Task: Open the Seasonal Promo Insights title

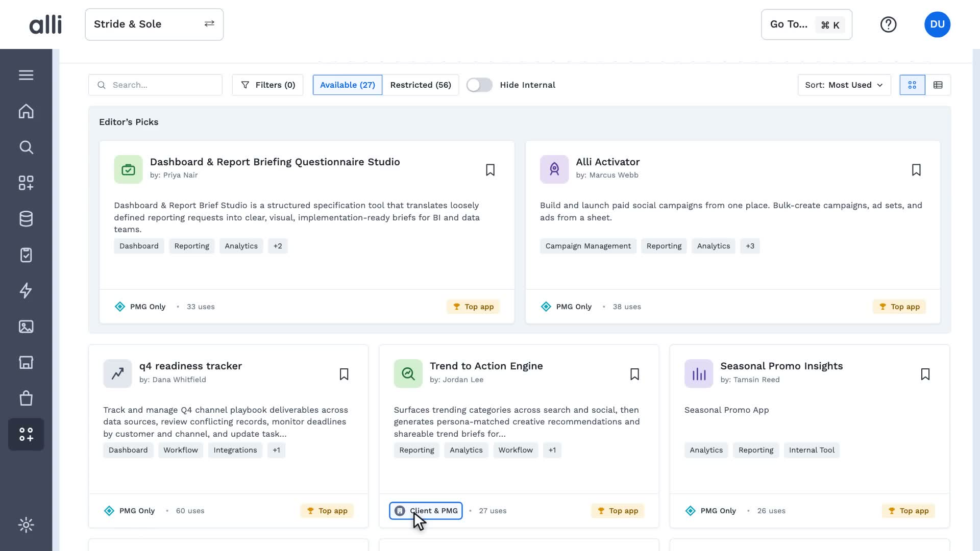Action: click(x=781, y=366)
